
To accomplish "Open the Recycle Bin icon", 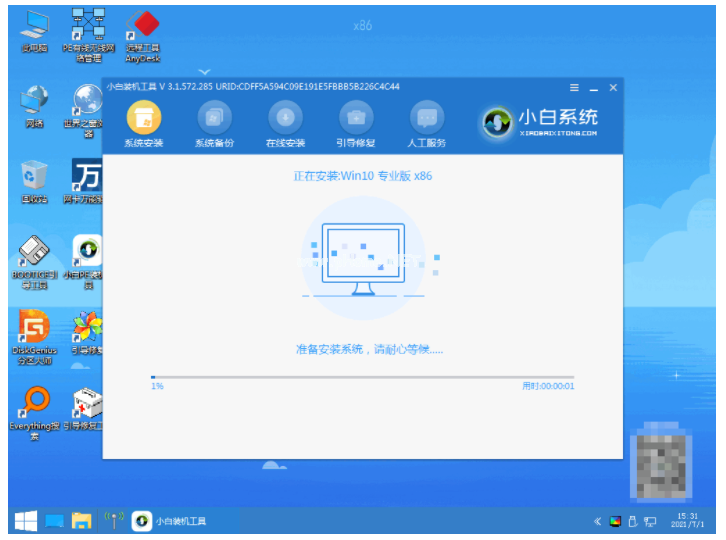I will pyautogui.click(x=35, y=180).
